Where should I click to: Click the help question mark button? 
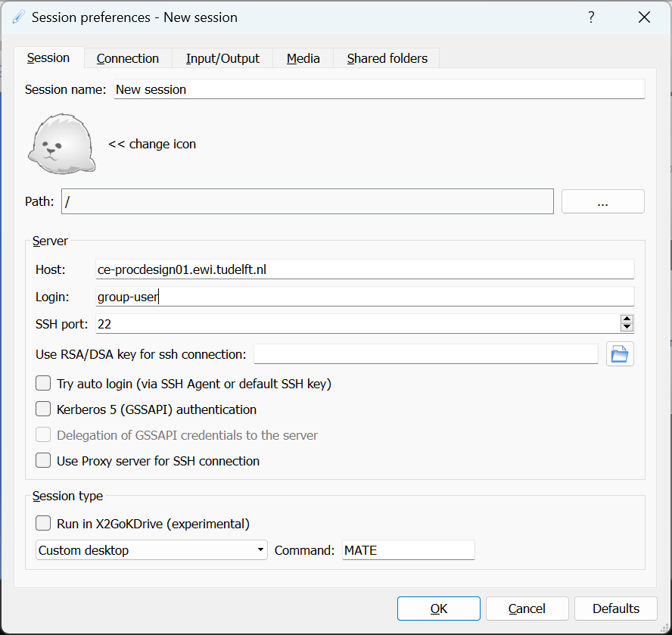tap(591, 17)
